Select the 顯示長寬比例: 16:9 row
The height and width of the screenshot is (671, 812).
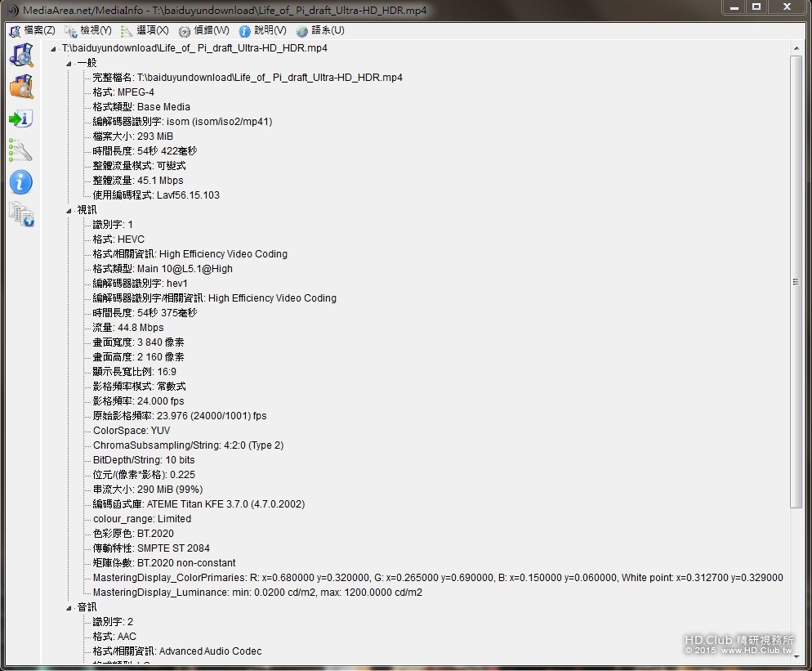pos(134,372)
